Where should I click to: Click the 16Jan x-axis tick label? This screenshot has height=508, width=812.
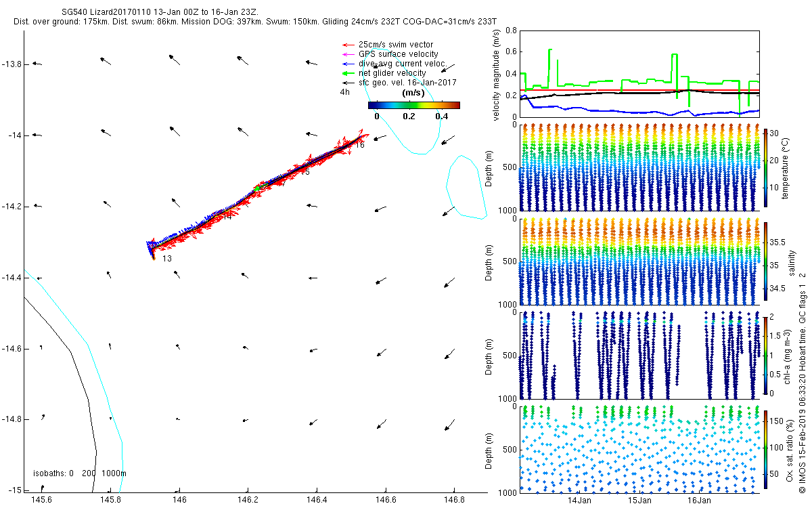click(x=699, y=501)
